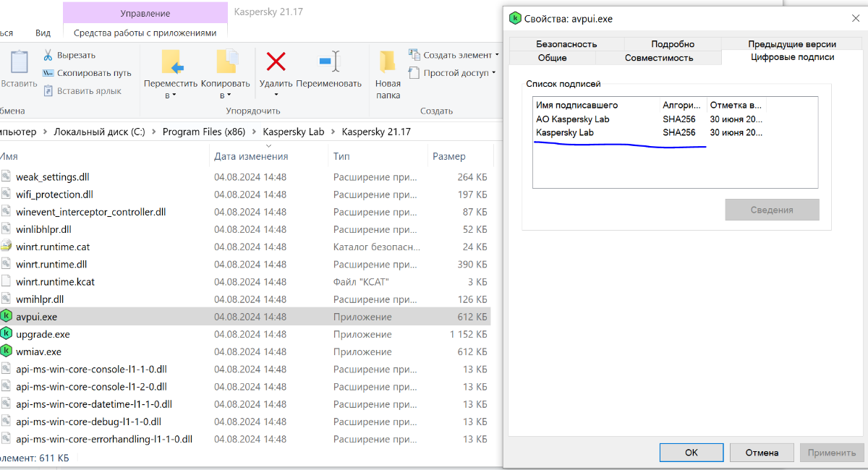Click the Копировать в folder icon
Image resolution: width=868 pixels, height=470 pixels.
tap(227, 62)
